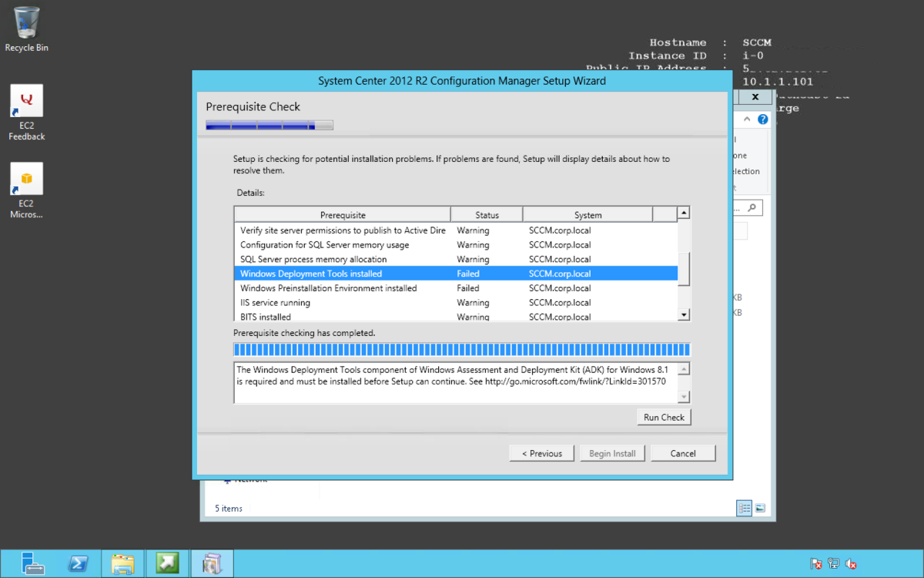Click the network status icon in system tray
This screenshot has width=924, height=578.
click(x=833, y=564)
